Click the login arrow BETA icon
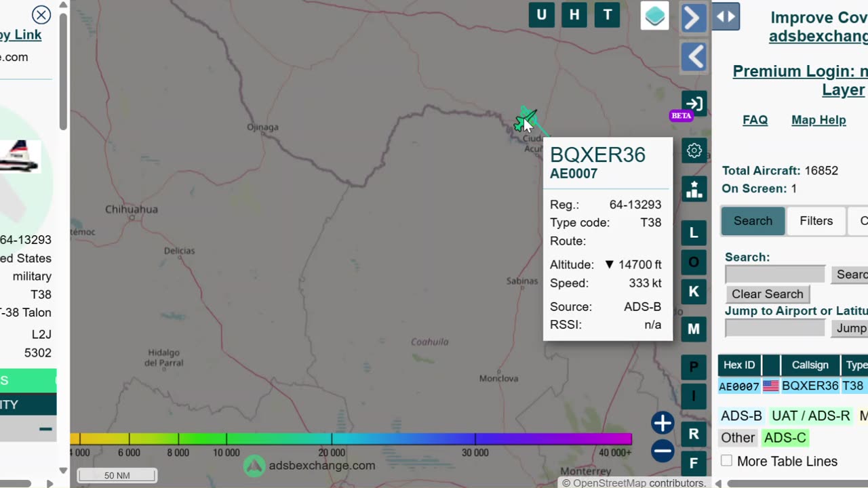 694,104
